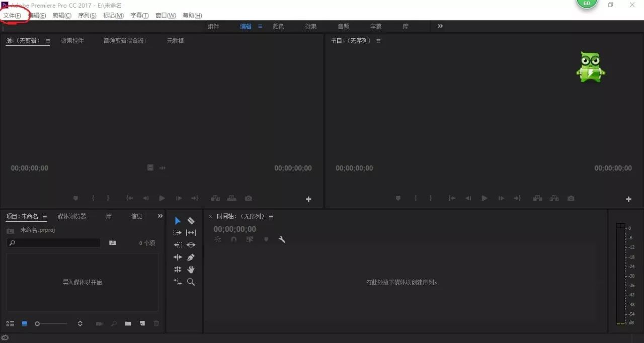Export frame camera in Source monitor
Screen dimensions: 644x343
click(248, 199)
